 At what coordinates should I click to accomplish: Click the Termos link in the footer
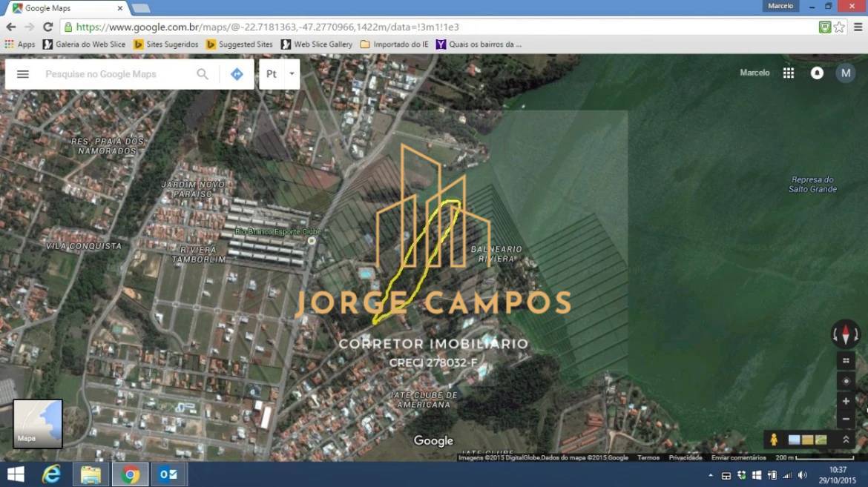click(x=648, y=457)
